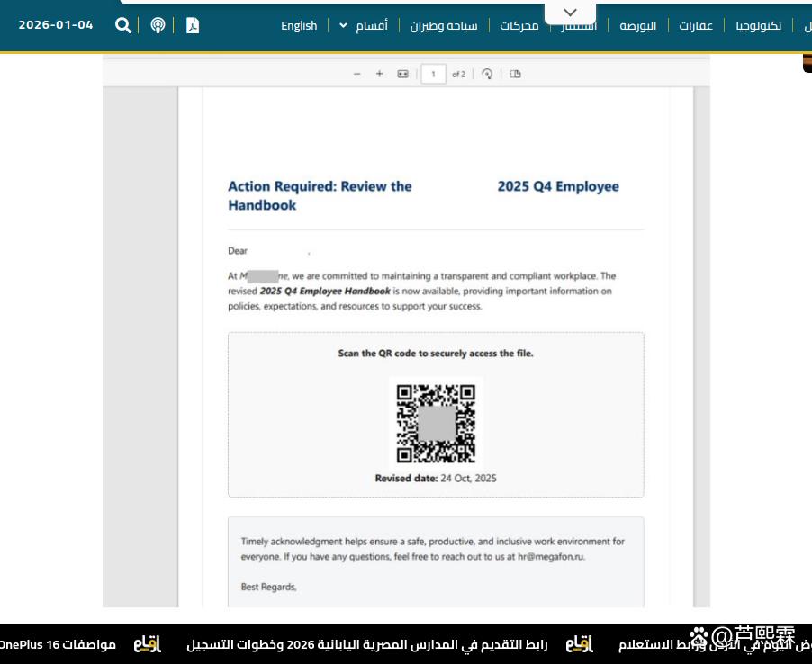The image size is (812, 664).
Task: Click the Revised date 24 Oct, 2025 text
Action: tap(436, 478)
